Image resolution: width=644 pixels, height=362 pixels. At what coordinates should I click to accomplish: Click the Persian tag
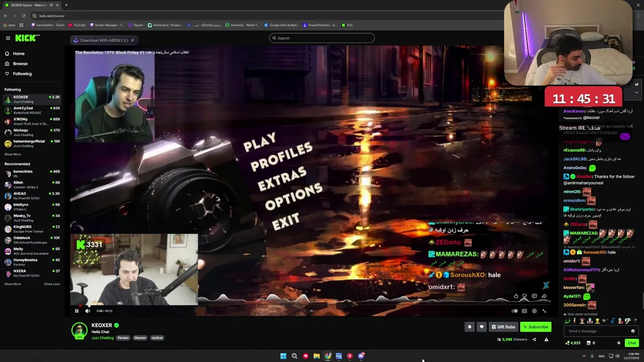(x=123, y=338)
